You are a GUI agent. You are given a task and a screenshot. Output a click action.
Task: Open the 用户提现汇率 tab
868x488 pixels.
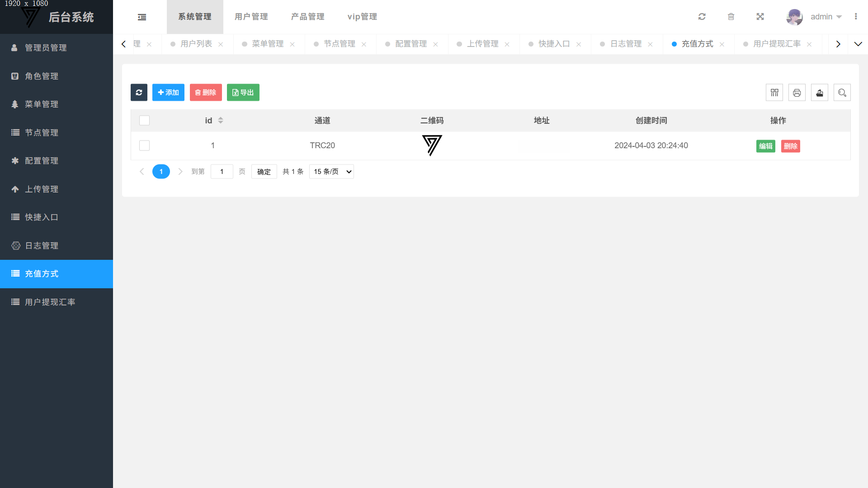[777, 44]
